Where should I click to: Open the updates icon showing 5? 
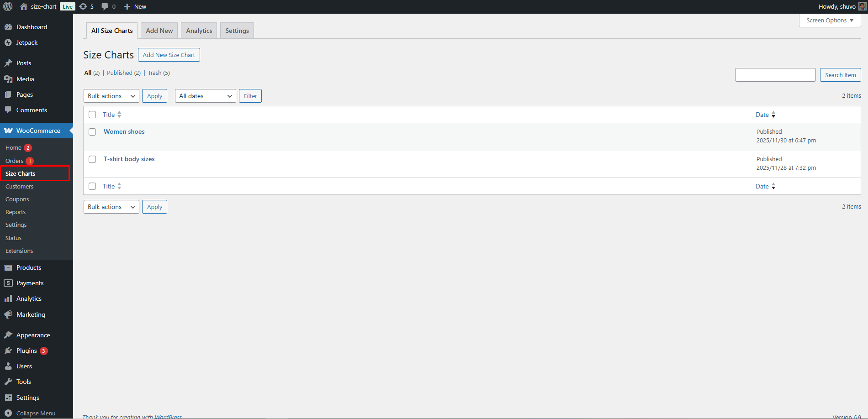click(83, 6)
